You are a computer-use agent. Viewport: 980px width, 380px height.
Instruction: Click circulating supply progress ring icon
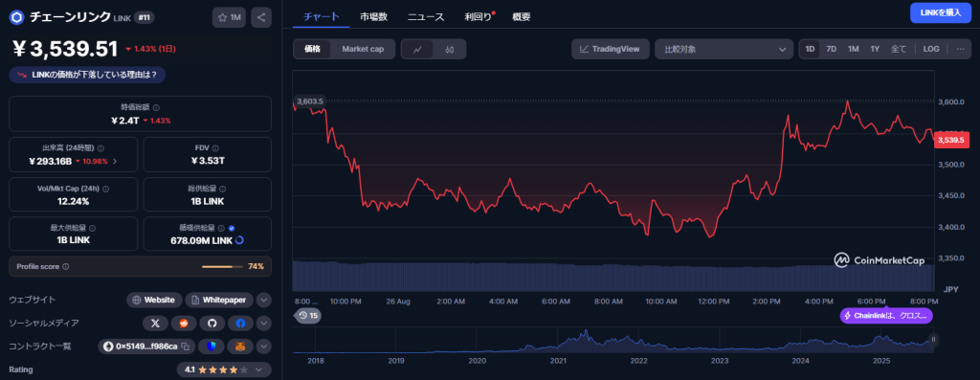point(239,240)
